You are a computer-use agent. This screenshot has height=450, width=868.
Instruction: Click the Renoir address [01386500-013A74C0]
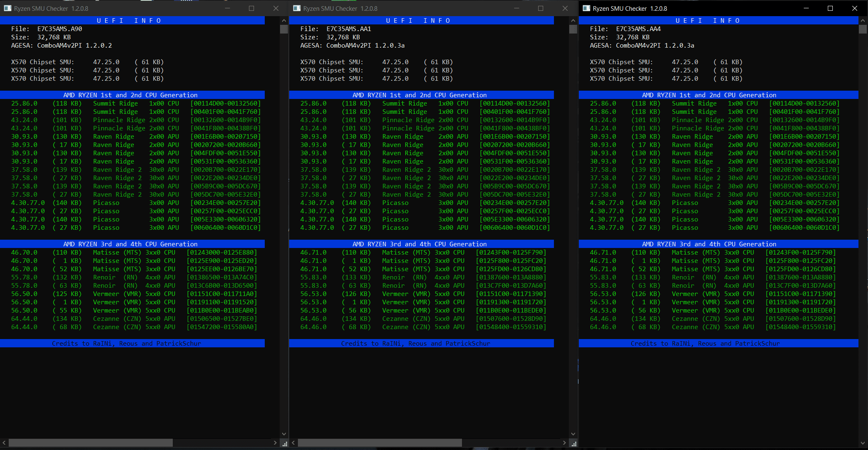coord(222,277)
